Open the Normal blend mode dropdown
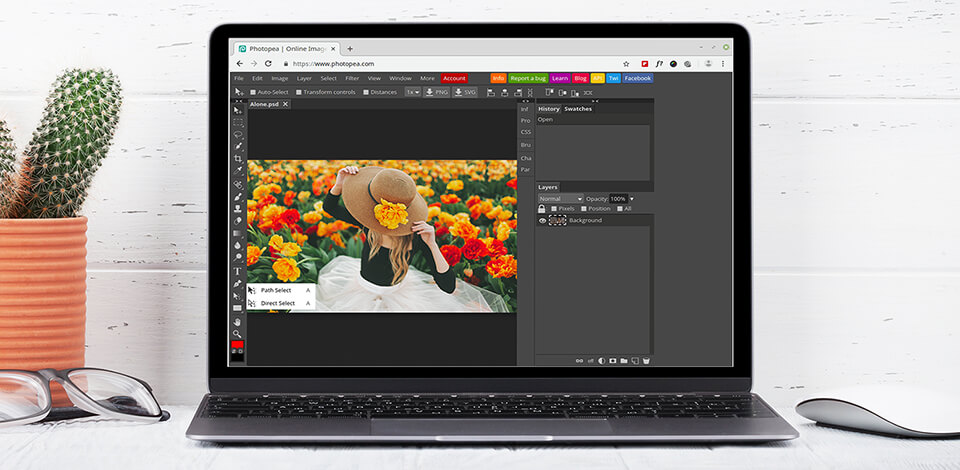Screen dimensions: 960x470 click(560, 198)
